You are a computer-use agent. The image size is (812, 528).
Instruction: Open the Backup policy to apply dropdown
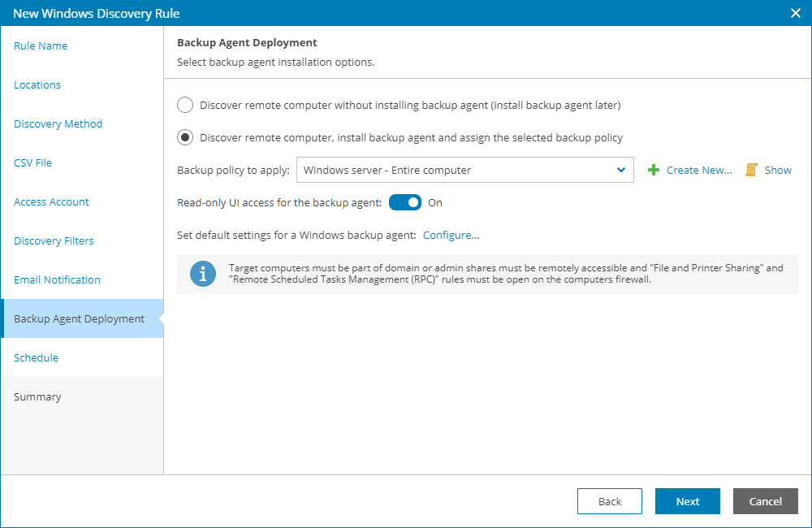pyautogui.click(x=622, y=170)
